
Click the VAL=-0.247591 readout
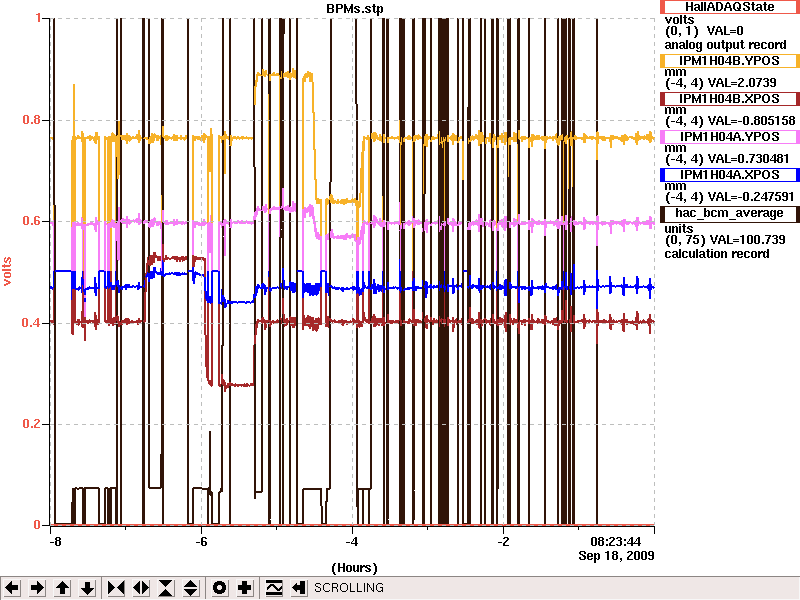(x=750, y=197)
